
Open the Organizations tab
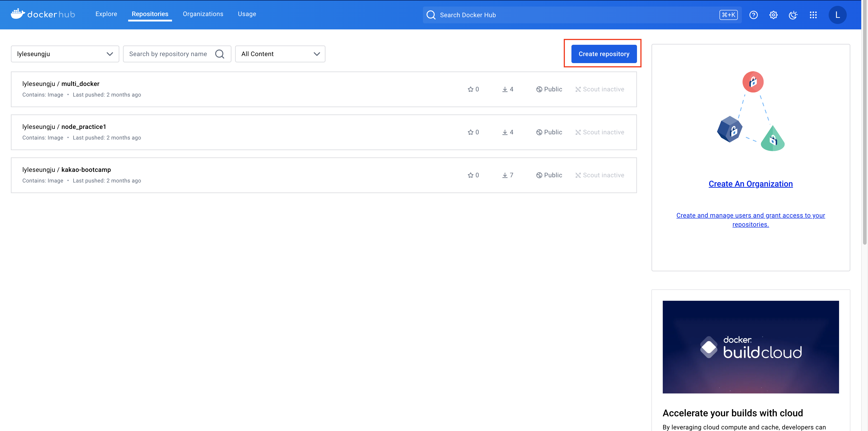(x=203, y=14)
